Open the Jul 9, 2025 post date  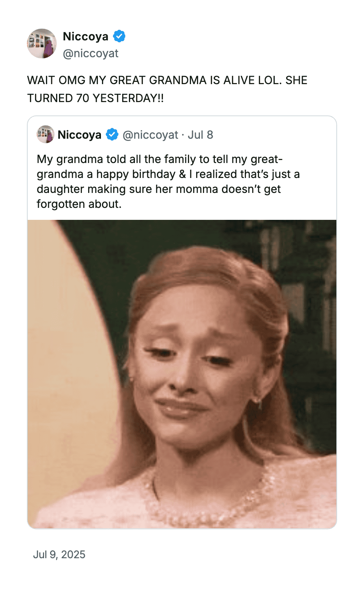59,554
